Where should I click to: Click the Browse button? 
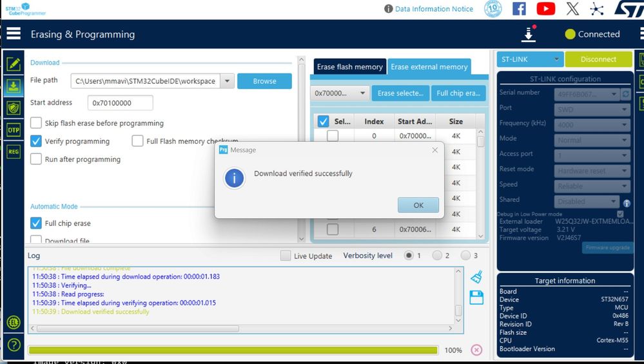coord(264,81)
